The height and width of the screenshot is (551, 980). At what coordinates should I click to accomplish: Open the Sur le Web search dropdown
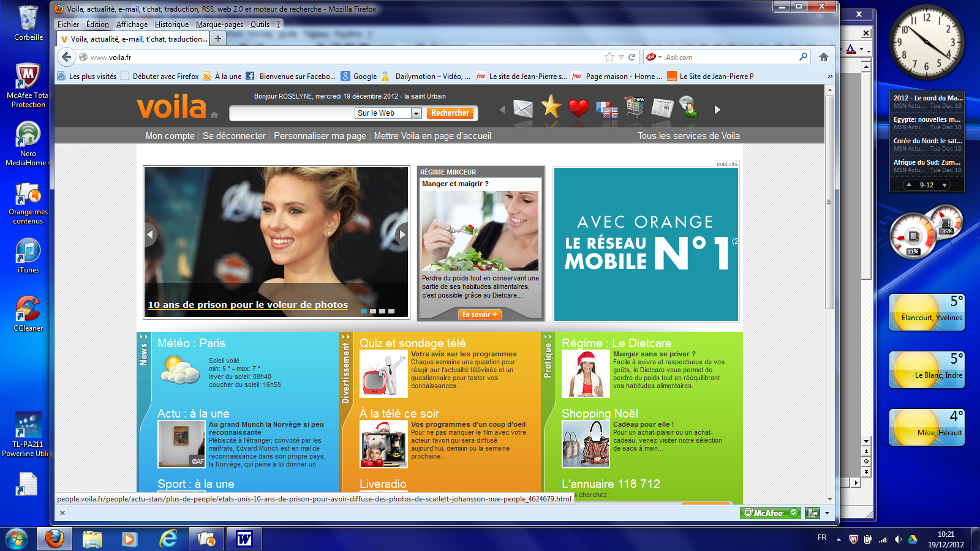[x=416, y=113]
